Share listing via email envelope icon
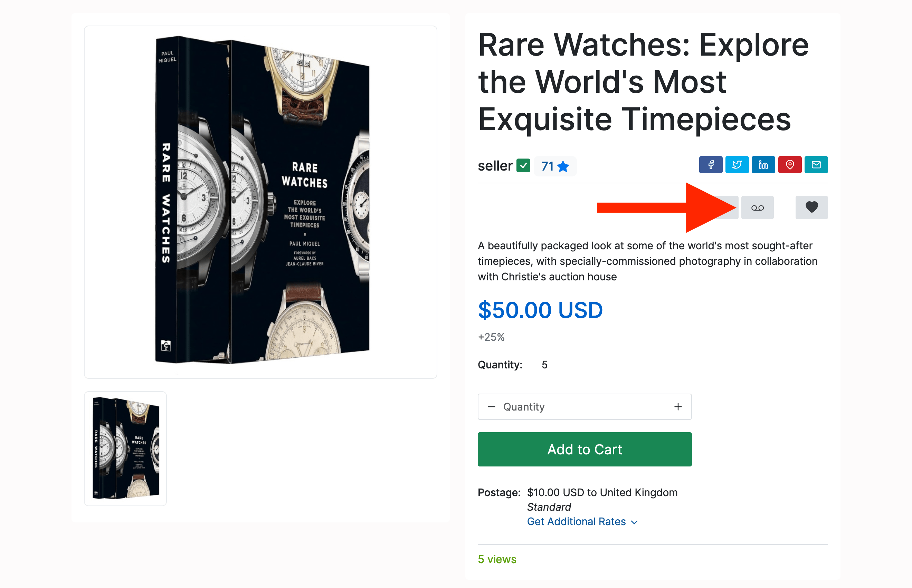This screenshot has height=588, width=912. [816, 165]
